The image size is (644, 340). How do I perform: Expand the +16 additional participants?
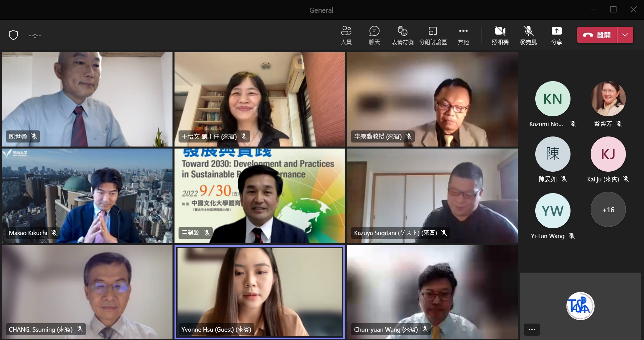[608, 210]
